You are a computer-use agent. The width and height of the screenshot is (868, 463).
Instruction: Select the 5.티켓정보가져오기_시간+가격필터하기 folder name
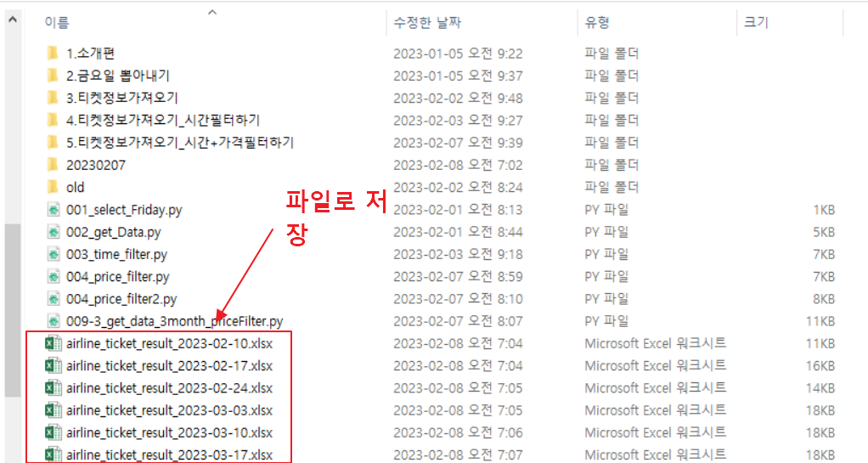coord(180,143)
